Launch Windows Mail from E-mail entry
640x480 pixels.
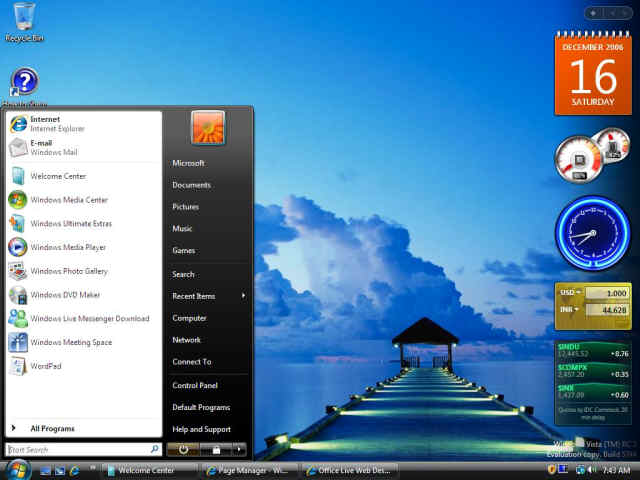click(x=52, y=148)
